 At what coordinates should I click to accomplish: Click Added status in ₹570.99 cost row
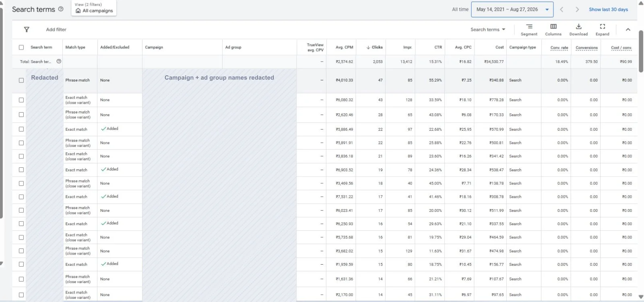coord(110,129)
